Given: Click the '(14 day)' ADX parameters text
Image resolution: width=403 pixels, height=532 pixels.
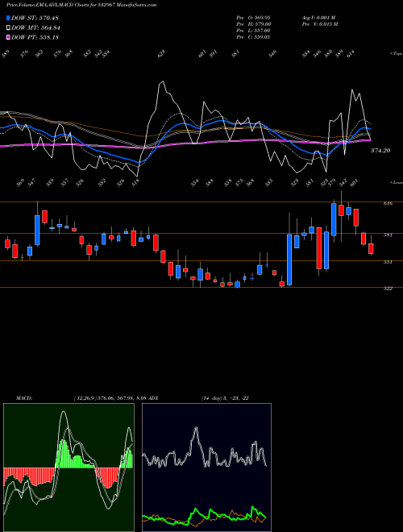Looking at the screenshot, I should pos(212,398).
